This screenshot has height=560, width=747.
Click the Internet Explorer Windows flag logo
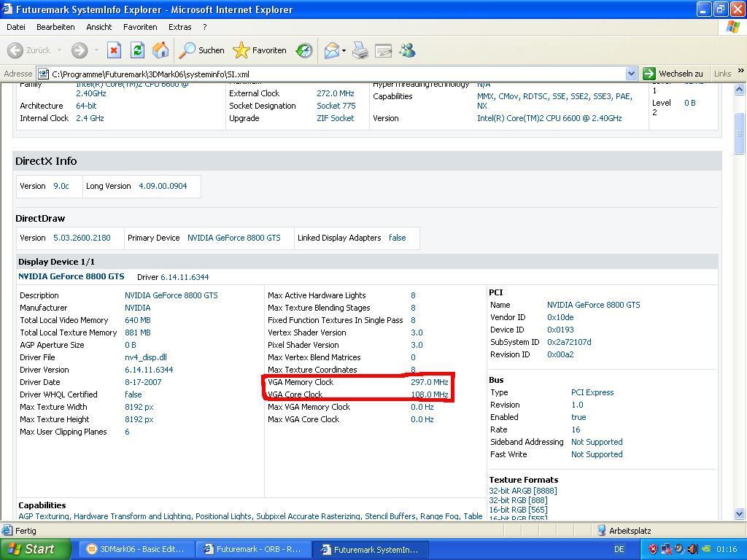pyautogui.click(x=732, y=27)
